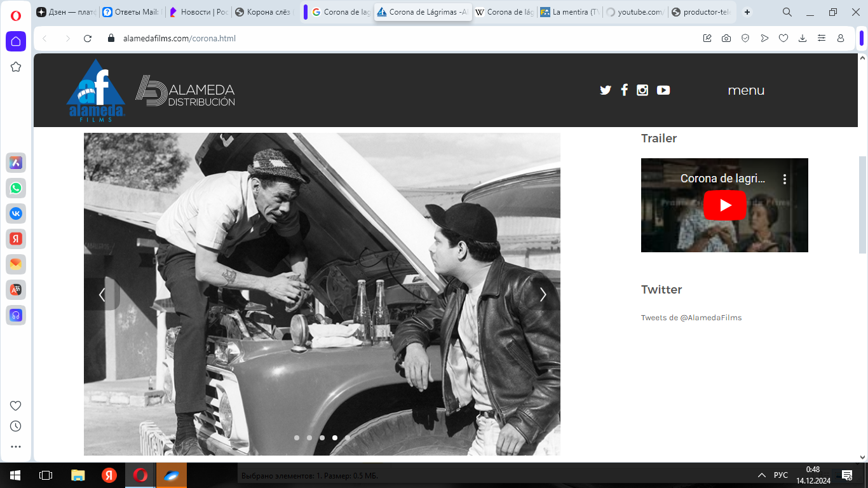Open the Aria AI sidebar icon
868x488 pixels.
[16, 163]
